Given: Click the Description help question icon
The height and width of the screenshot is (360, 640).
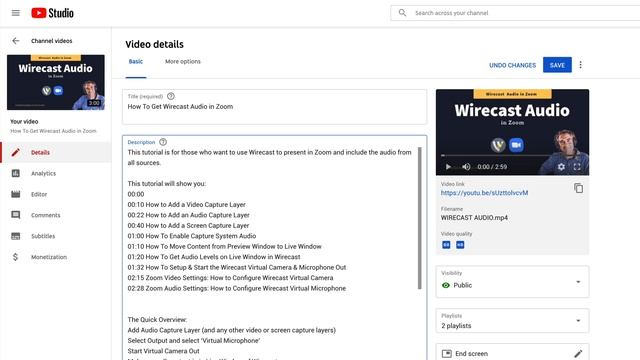Looking at the screenshot, I should pos(163,142).
